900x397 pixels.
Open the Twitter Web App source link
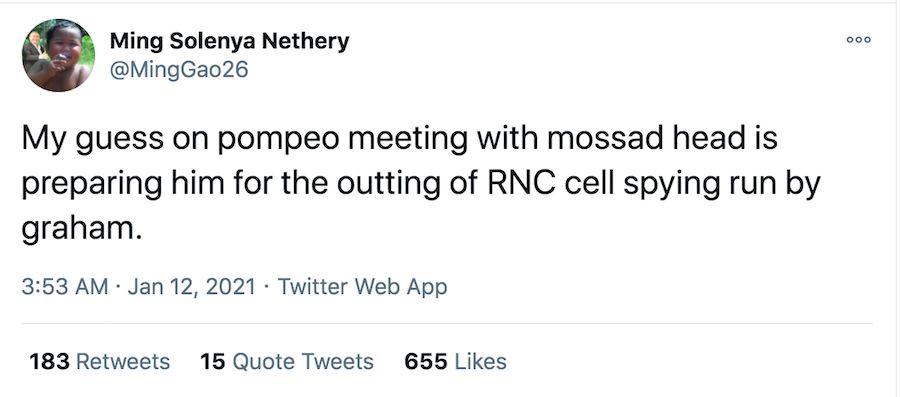[362, 286]
